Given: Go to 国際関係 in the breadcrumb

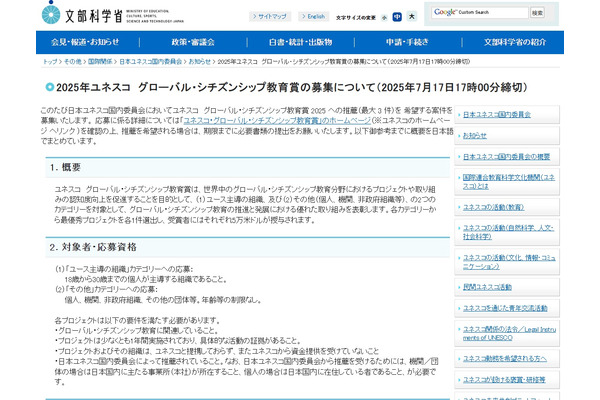Looking at the screenshot, I should tap(100, 62).
